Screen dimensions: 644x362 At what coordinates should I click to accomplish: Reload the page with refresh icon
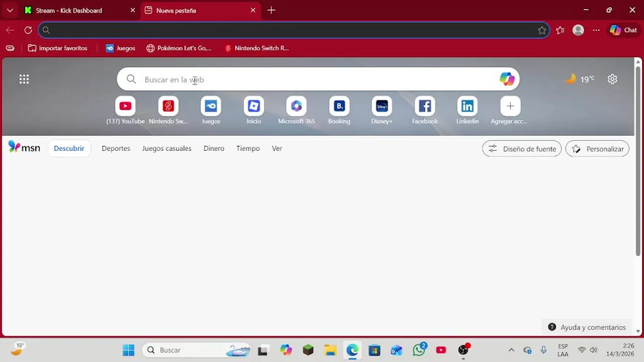[28, 30]
